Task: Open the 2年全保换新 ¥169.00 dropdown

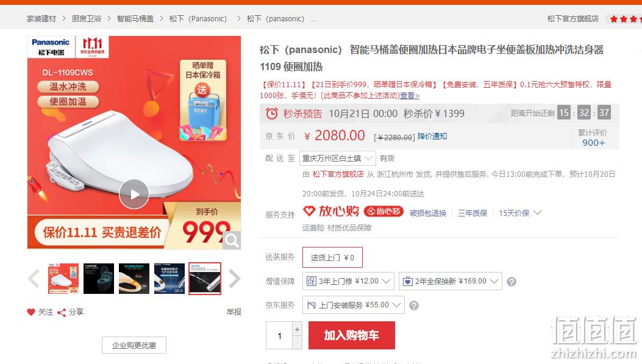Action: pyautogui.click(x=451, y=281)
